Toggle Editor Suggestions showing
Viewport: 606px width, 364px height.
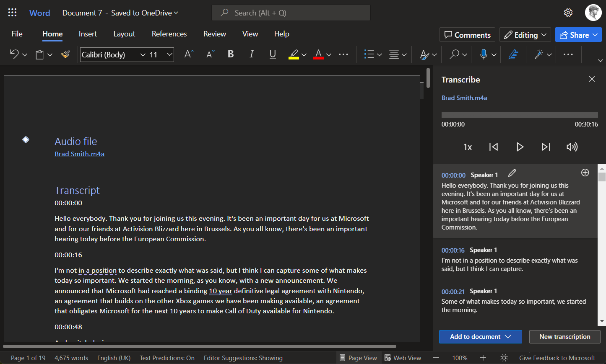pos(243,358)
